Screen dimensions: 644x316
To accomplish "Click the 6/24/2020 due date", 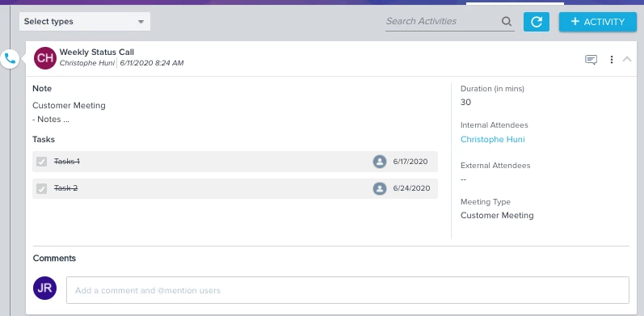I will pos(411,188).
